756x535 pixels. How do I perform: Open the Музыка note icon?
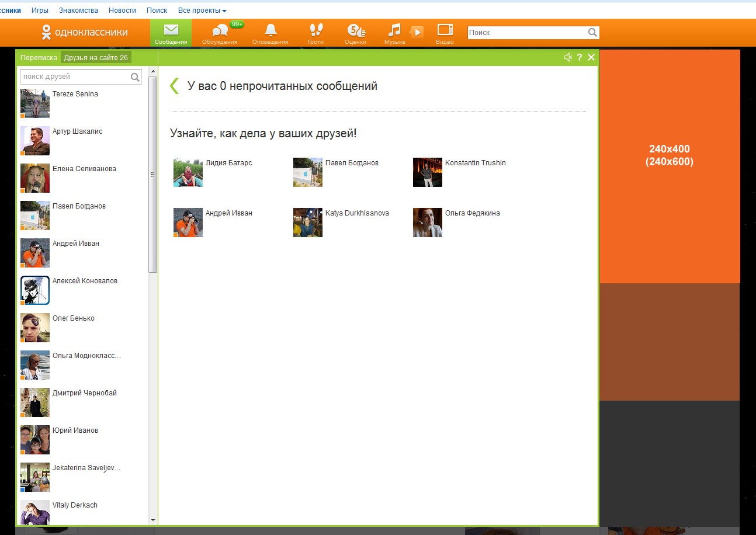(394, 33)
